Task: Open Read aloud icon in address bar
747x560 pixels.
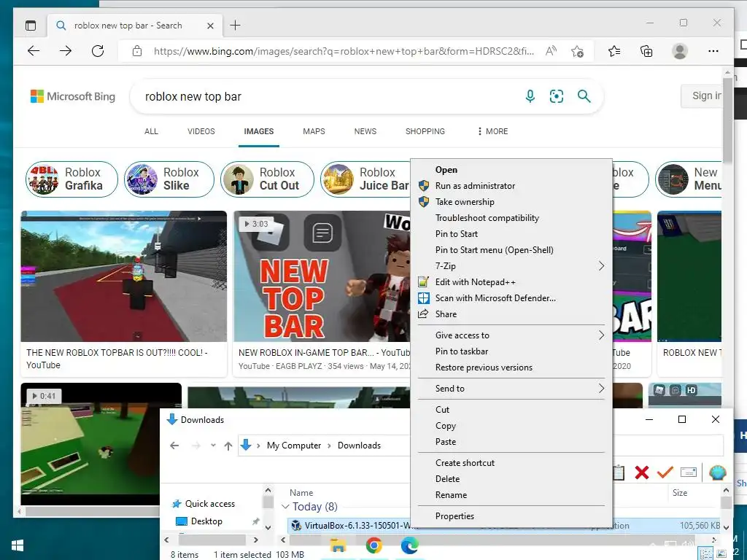Action: (551, 51)
